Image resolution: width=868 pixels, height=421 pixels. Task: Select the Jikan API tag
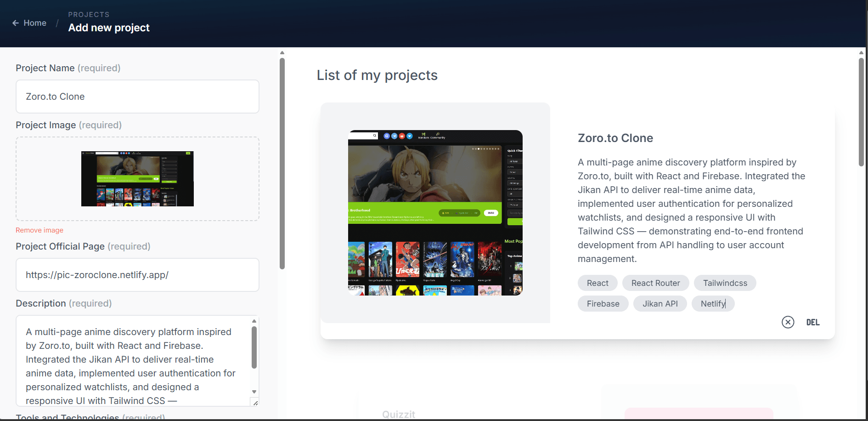(660, 304)
